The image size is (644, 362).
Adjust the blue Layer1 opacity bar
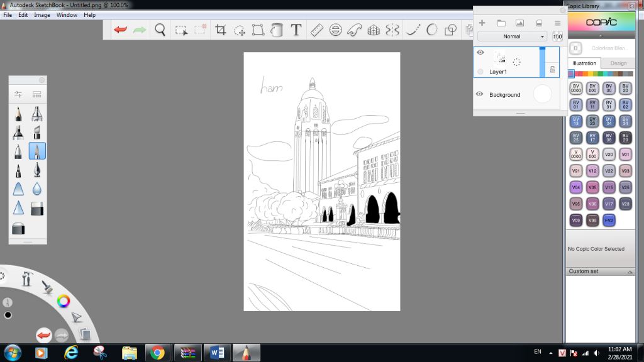[x=542, y=62]
